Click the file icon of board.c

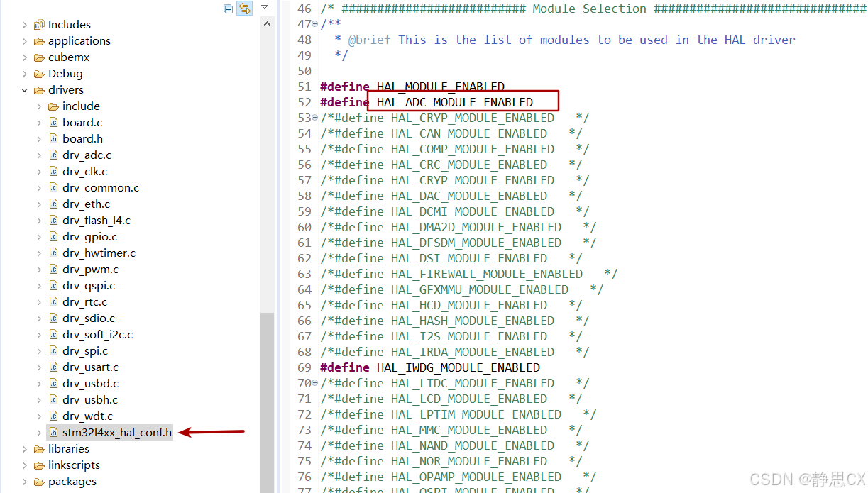[53, 123]
